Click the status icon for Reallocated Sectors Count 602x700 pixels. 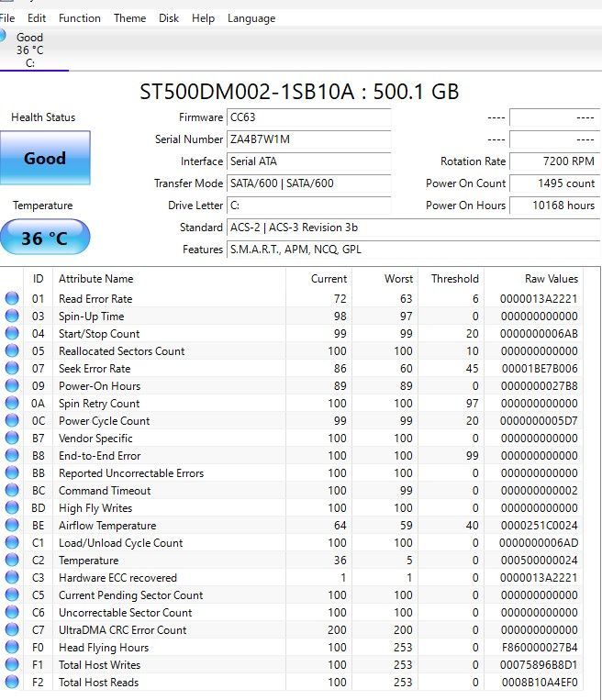coord(12,350)
